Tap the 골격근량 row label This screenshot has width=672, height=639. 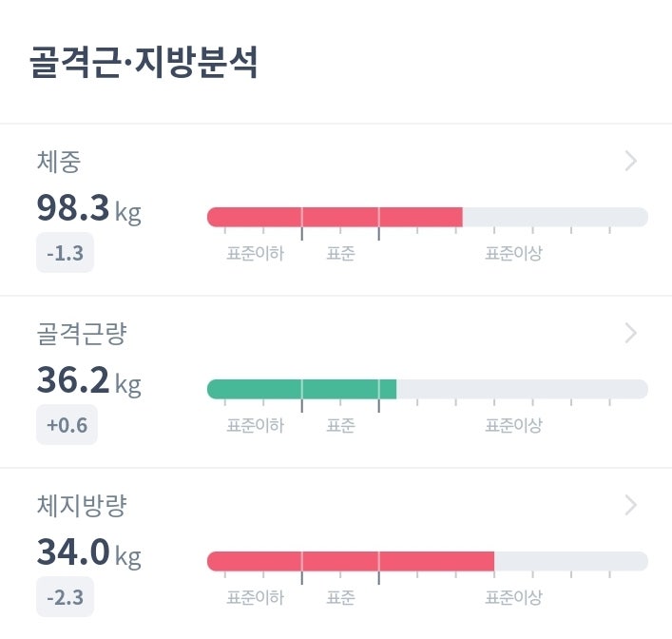(82, 334)
